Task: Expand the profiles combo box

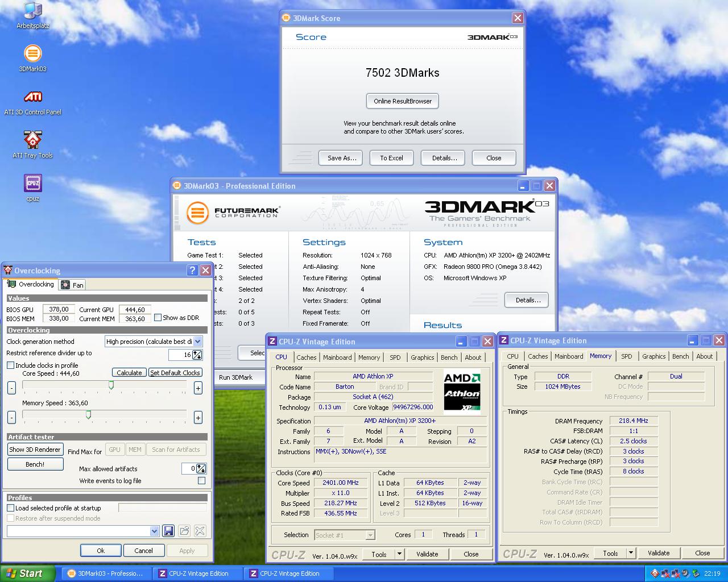Action: (x=154, y=531)
